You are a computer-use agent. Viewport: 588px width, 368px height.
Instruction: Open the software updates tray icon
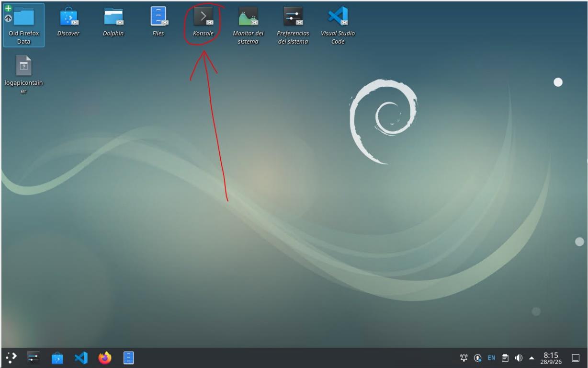click(477, 358)
